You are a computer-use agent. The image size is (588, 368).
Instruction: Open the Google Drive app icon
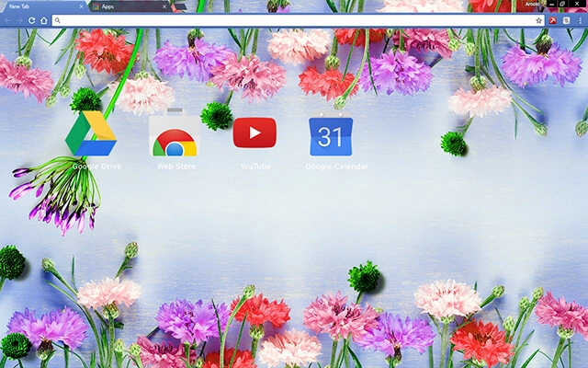coord(91,132)
